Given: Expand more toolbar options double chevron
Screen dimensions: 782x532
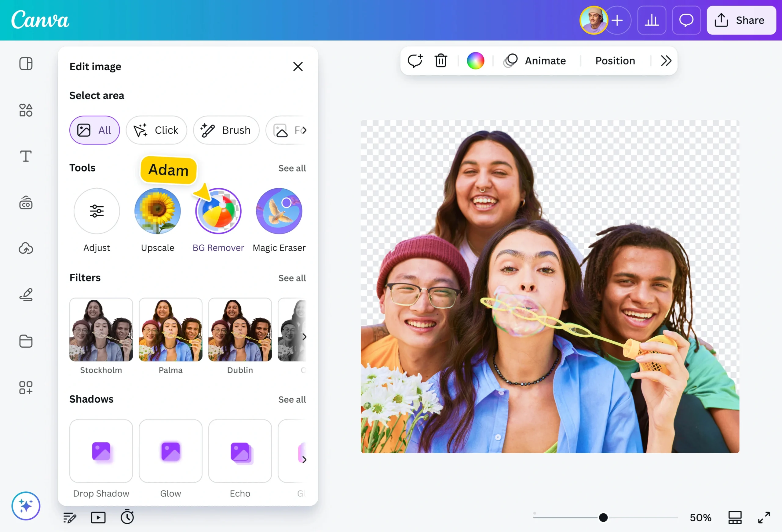Looking at the screenshot, I should [666, 60].
